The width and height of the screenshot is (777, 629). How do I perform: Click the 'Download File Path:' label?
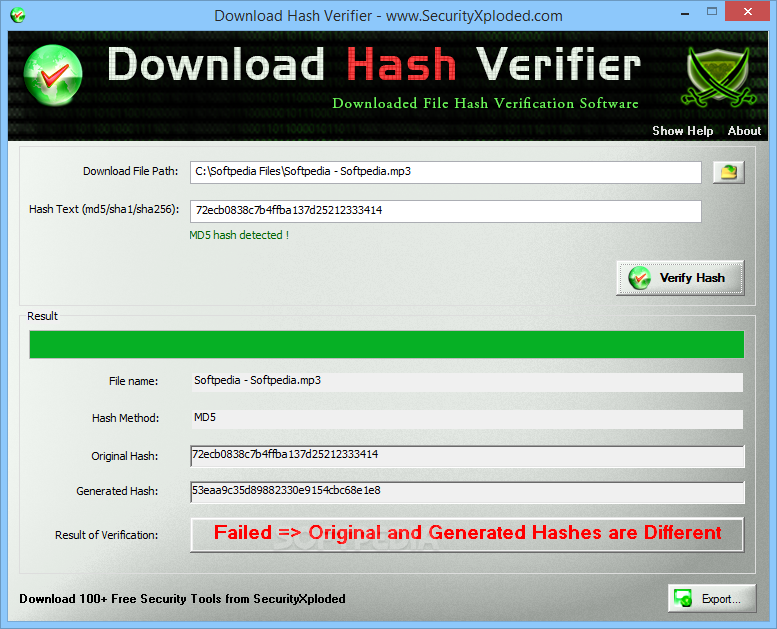130,171
